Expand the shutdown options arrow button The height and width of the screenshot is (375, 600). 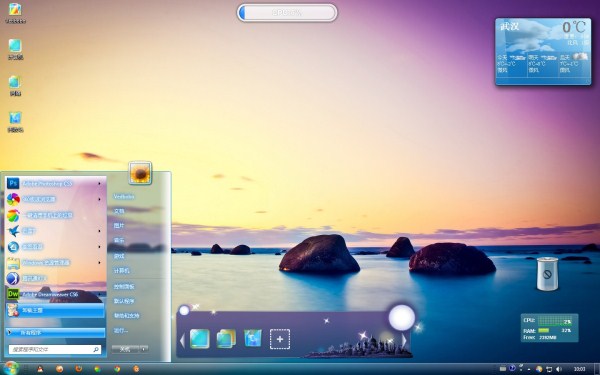coord(143,349)
